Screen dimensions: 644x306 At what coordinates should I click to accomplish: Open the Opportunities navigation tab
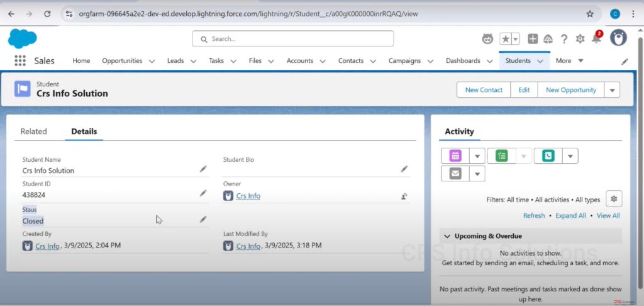(x=122, y=61)
